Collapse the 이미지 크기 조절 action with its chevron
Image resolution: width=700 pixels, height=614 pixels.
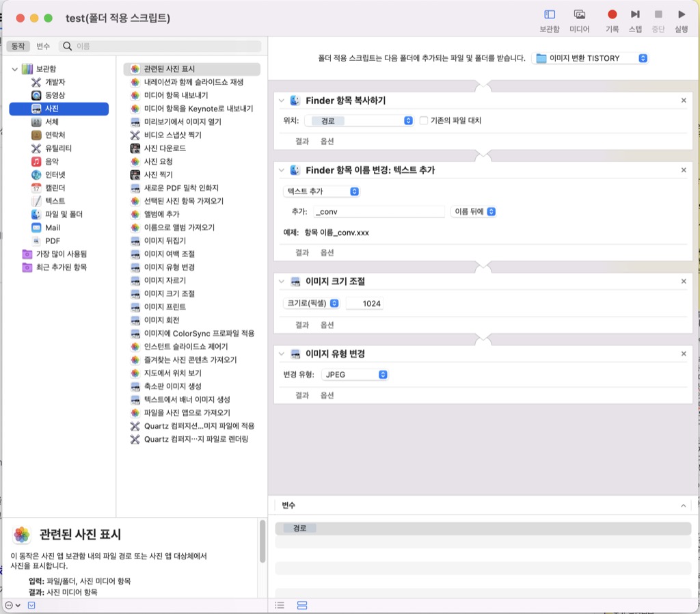coord(280,280)
